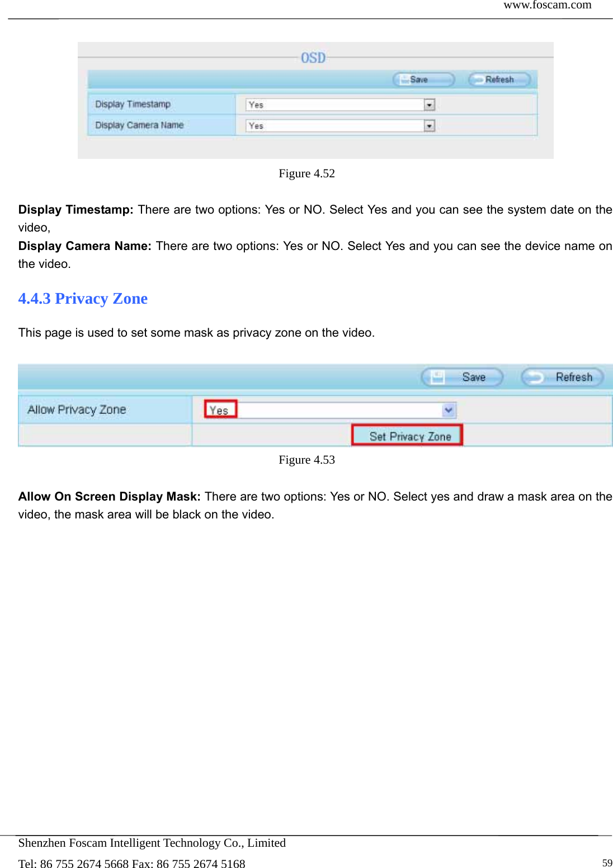Open the Allow Privacy Zone dropdown
This screenshot has height=868, width=613.
(x=449, y=410)
